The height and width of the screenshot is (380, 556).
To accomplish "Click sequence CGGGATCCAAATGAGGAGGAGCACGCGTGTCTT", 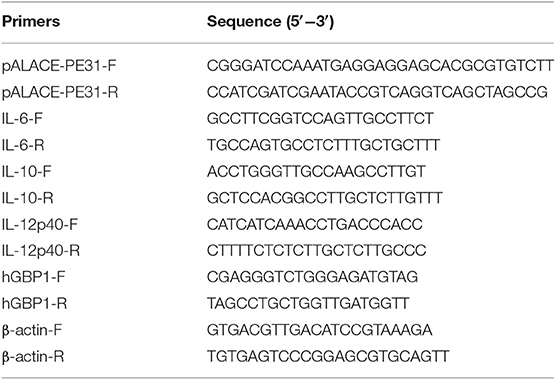I will [380, 66].
